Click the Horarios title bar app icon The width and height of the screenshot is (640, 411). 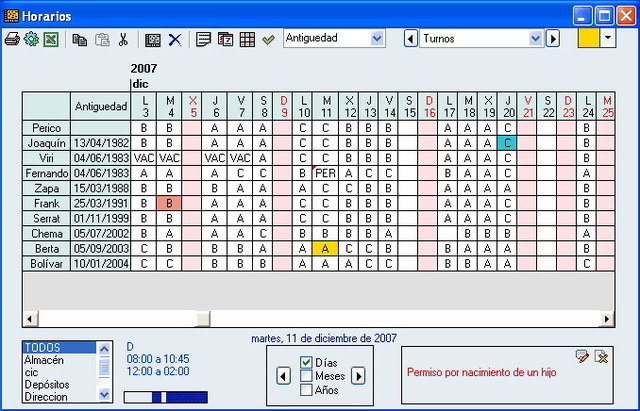point(11,16)
